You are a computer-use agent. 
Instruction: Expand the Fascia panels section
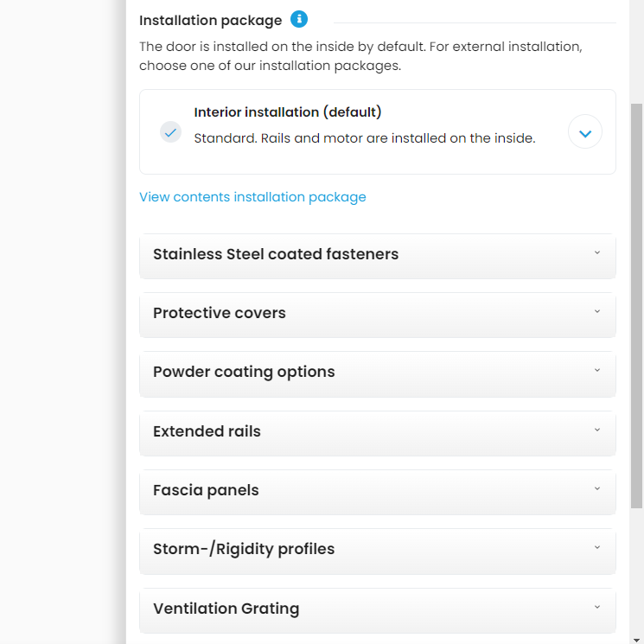[206, 490]
